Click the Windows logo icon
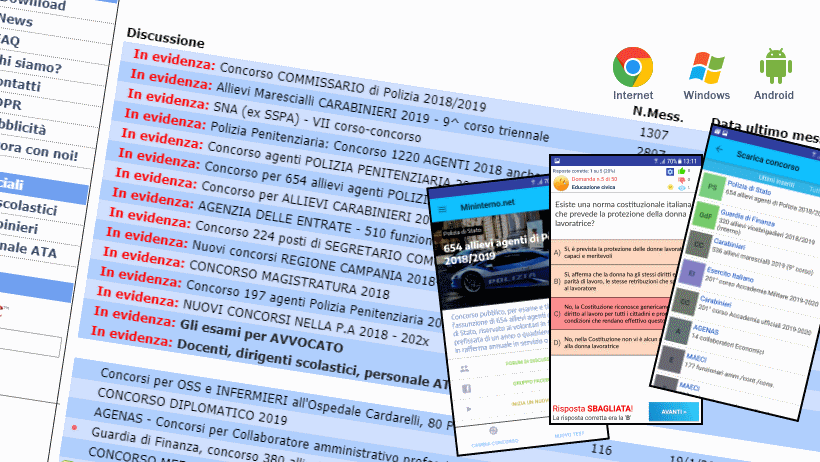Image resolution: width=820 pixels, height=462 pixels. pos(707,68)
